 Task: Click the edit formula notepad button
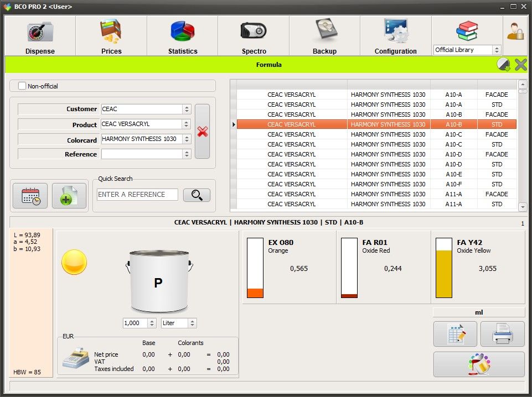point(455,334)
